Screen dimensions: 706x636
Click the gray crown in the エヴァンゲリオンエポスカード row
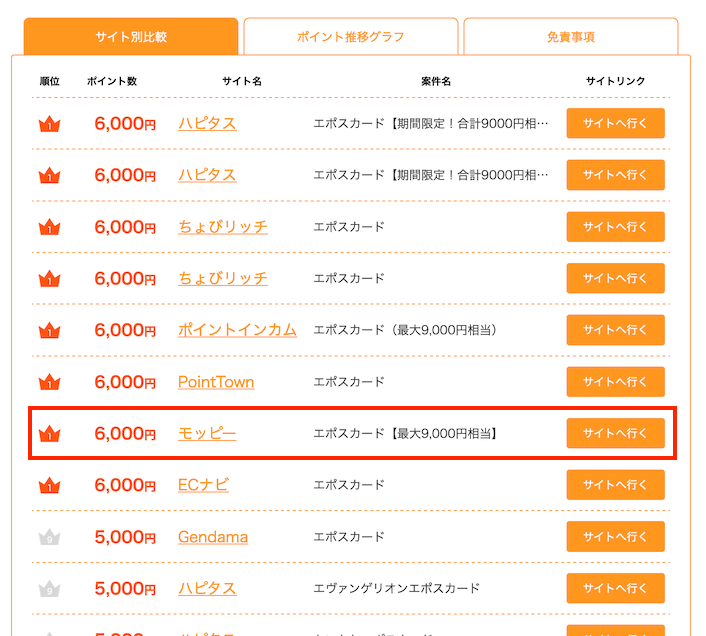(49, 589)
